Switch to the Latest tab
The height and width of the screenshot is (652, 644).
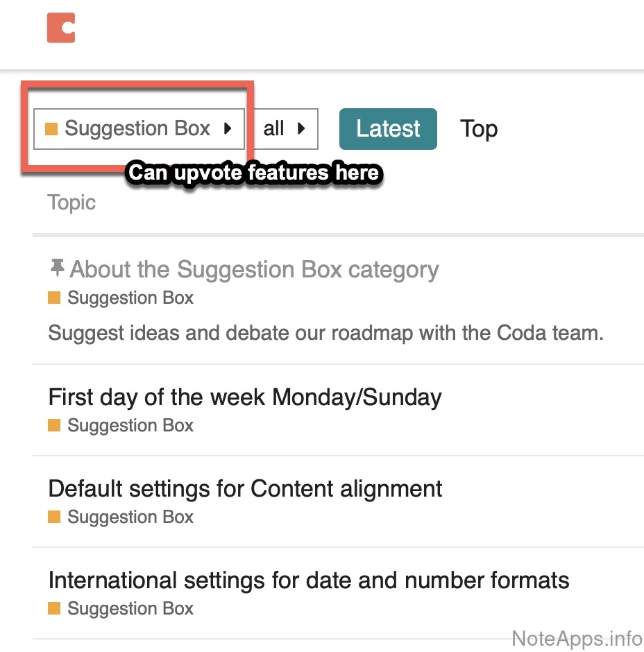click(x=388, y=129)
